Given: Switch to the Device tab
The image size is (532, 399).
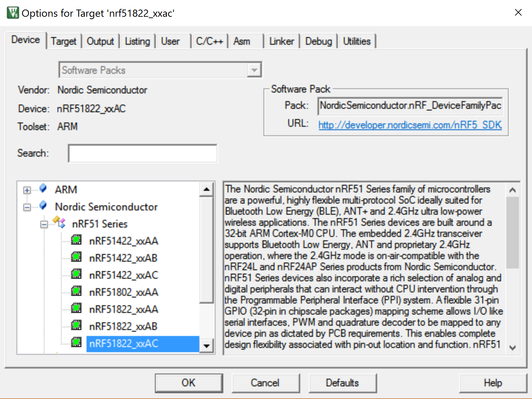Looking at the screenshot, I should point(26,40).
